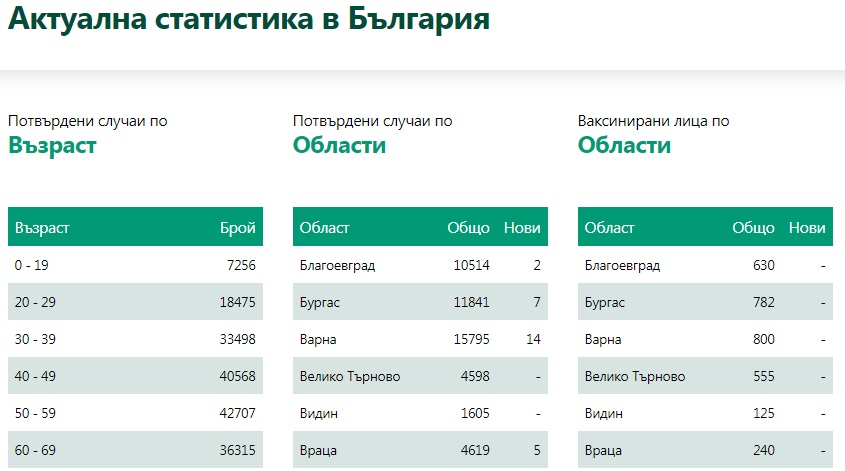845x471 pixels.
Task: Select new cases value 14 for Варна
Action: point(534,339)
